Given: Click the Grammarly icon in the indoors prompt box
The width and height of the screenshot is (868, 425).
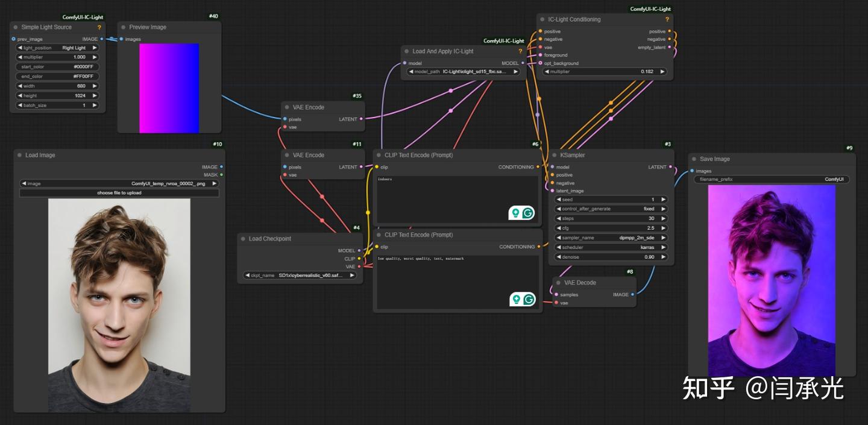Looking at the screenshot, I should (528, 213).
